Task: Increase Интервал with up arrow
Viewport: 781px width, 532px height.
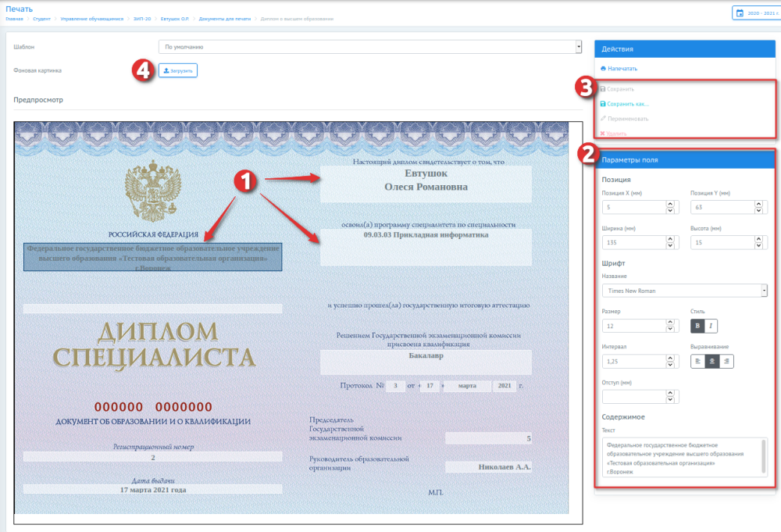Action: pos(670,358)
